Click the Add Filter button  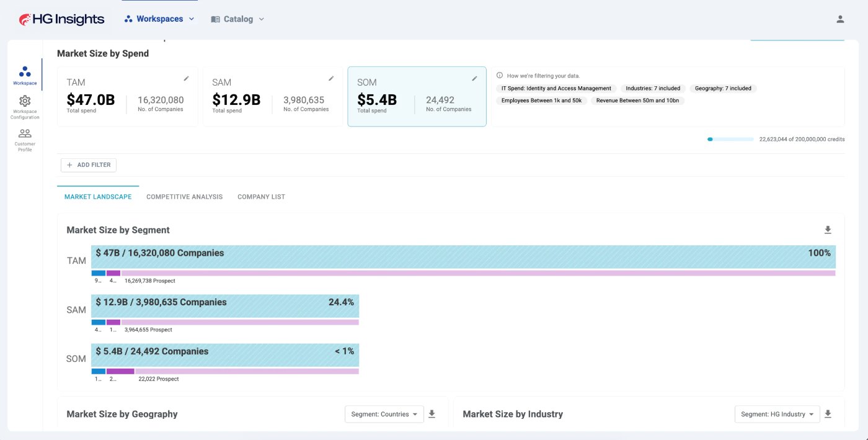point(89,165)
